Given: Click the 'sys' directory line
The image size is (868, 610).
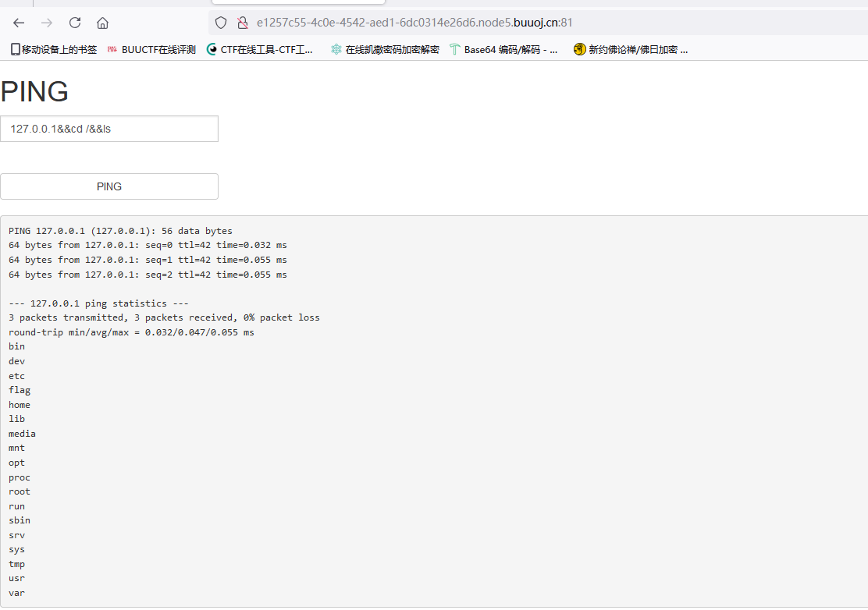Looking at the screenshot, I should (16, 550).
